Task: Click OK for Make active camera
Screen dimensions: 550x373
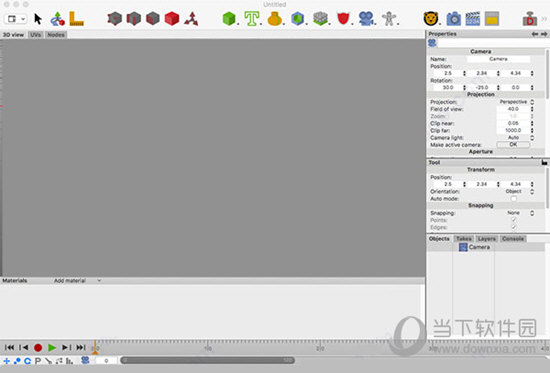Action: tap(513, 145)
